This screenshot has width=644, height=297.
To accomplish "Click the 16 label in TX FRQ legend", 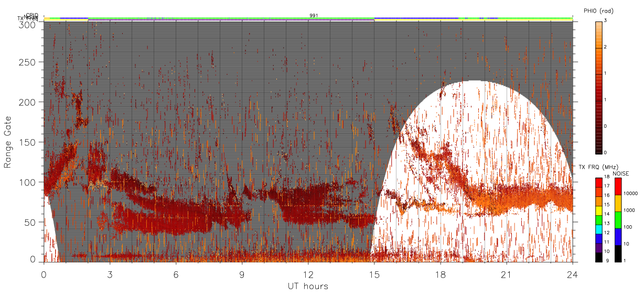I will 607,195.
